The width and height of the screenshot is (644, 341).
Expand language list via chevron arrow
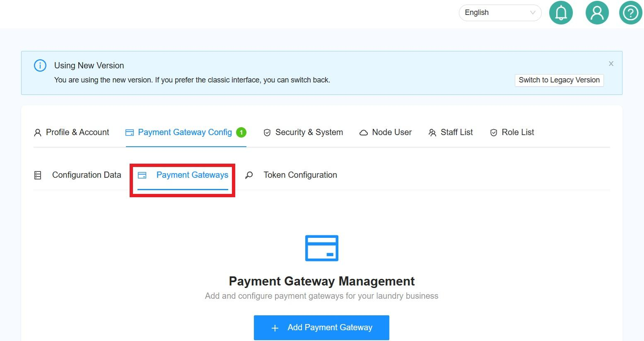coord(533,12)
